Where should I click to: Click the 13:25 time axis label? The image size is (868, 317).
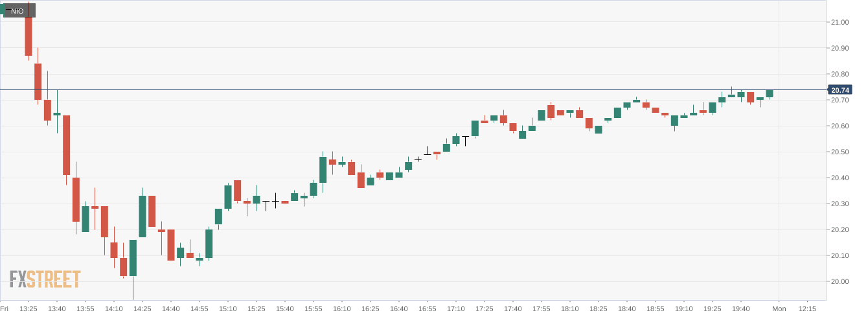point(29,309)
